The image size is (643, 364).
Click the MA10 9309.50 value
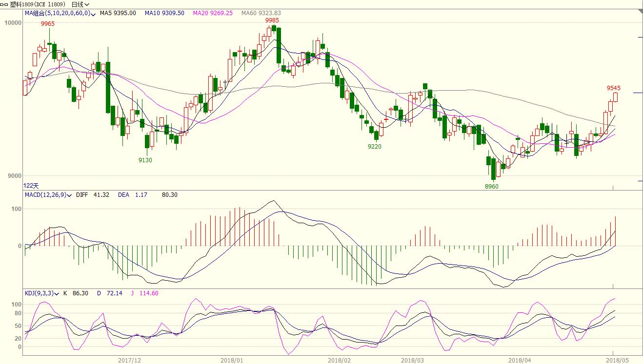click(164, 13)
